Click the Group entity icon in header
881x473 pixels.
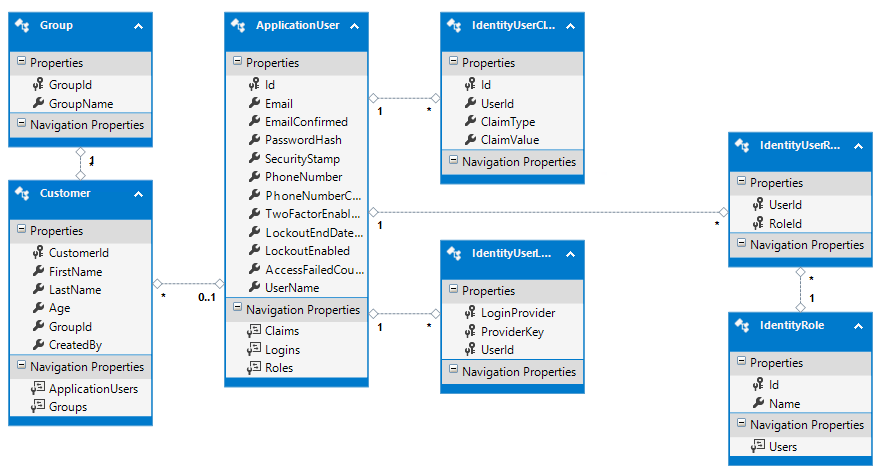click(x=23, y=25)
